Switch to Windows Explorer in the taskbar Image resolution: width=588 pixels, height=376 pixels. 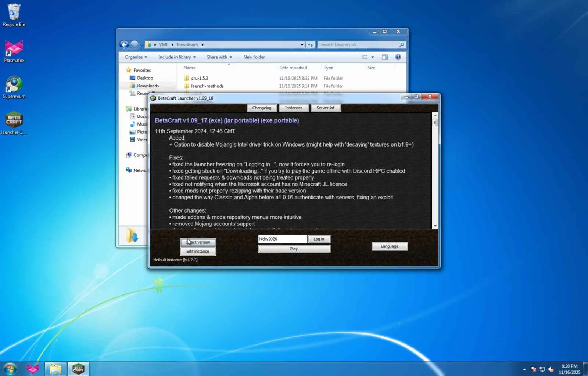coord(55,369)
